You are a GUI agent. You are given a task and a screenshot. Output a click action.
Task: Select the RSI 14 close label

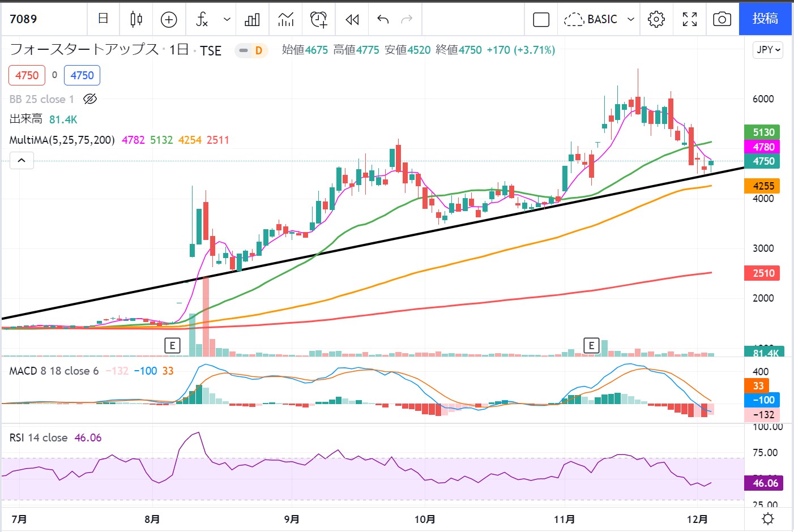tap(39, 437)
